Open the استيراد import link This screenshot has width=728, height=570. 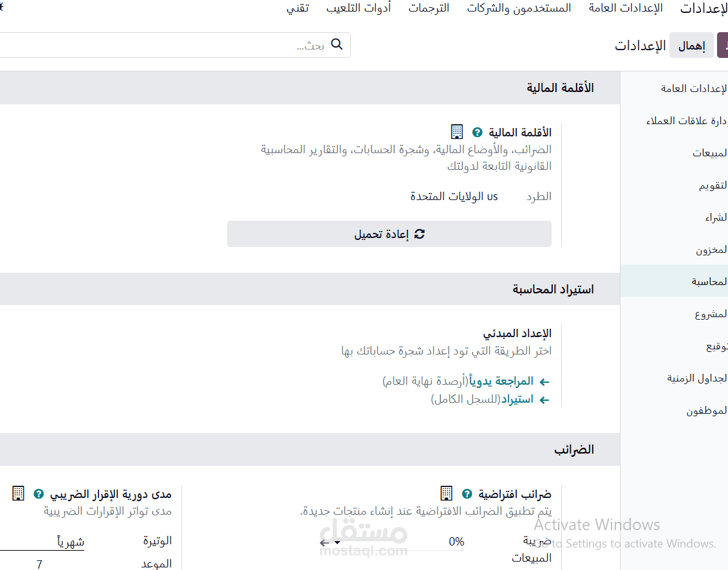517,399
